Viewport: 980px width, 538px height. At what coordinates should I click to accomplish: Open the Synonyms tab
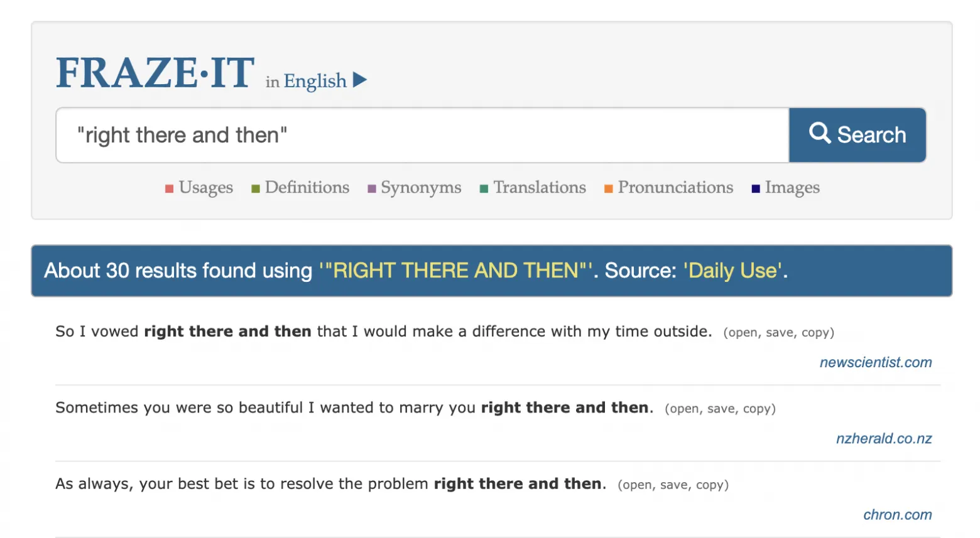tap(421, 187)
